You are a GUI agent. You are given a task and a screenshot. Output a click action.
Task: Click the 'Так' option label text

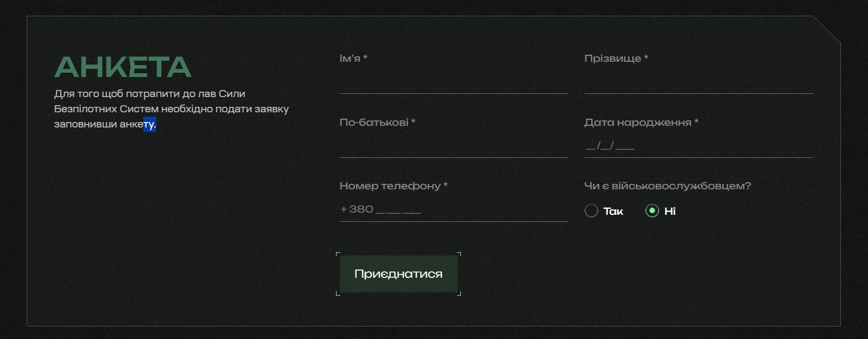click(613, 212)
